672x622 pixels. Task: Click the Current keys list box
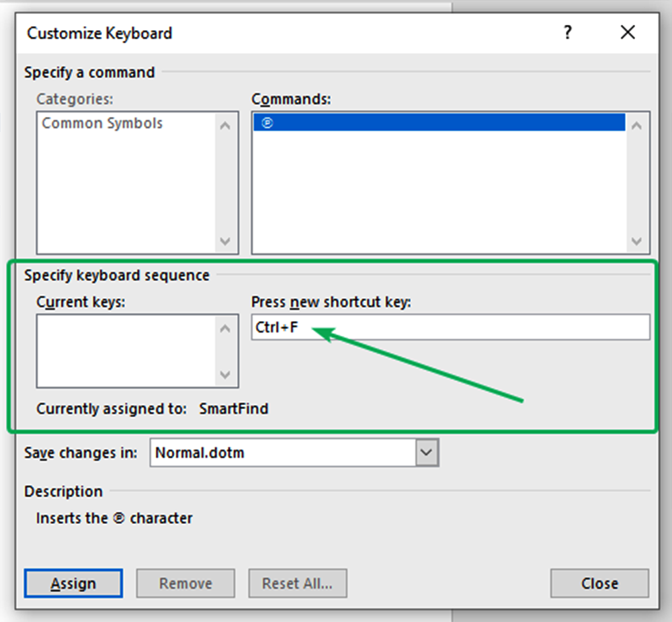pos(128,351)
